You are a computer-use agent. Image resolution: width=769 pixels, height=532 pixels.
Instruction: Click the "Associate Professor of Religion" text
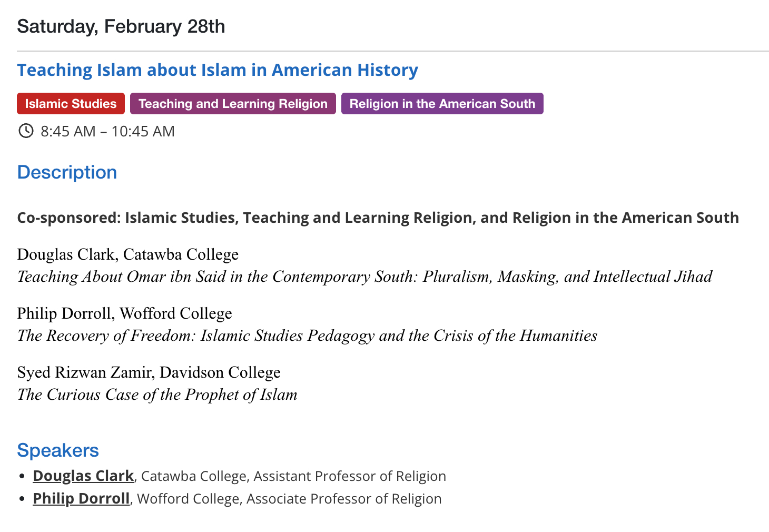tap(344, 499)
